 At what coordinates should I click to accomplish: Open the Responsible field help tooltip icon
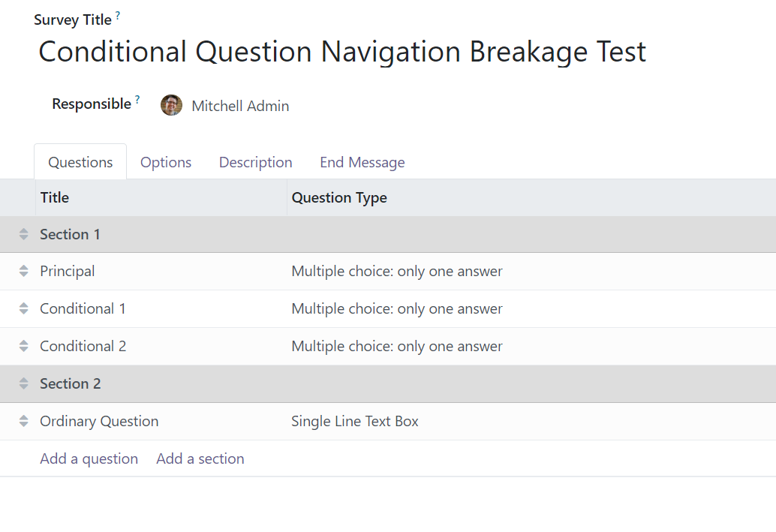tap(138, 98)
